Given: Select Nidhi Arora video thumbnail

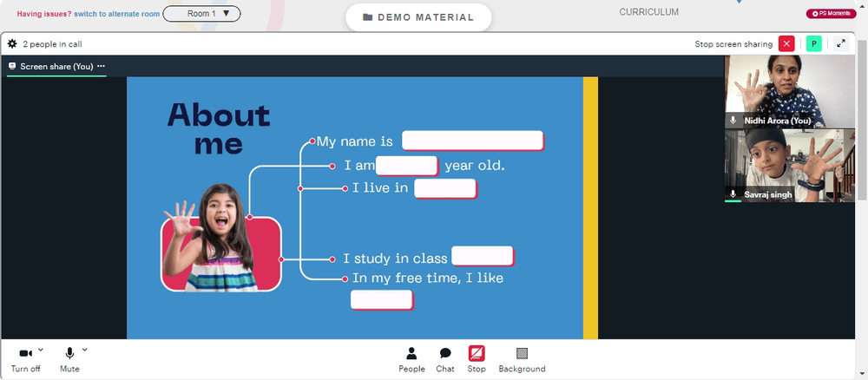Looking at the screenshot, I should (x=790, y=92).
